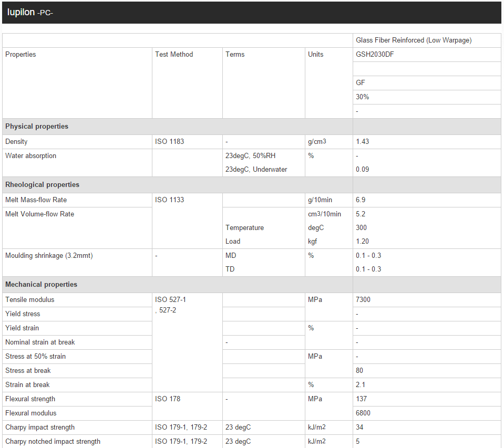Viewport: 504px width, 448px height.
Task: Select the Water absorption row label
Action: pyautogui.click(x=31, y=156)
